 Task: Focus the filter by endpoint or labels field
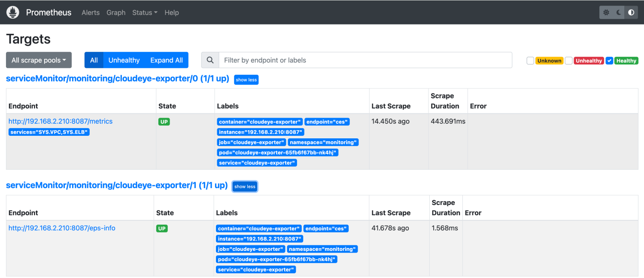coord(365,60)
